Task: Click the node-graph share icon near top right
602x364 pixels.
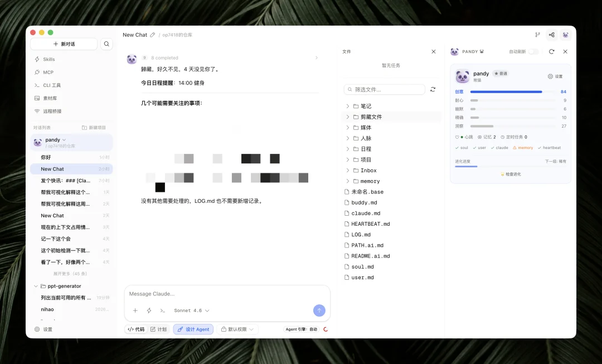Action: coord(551,35)
